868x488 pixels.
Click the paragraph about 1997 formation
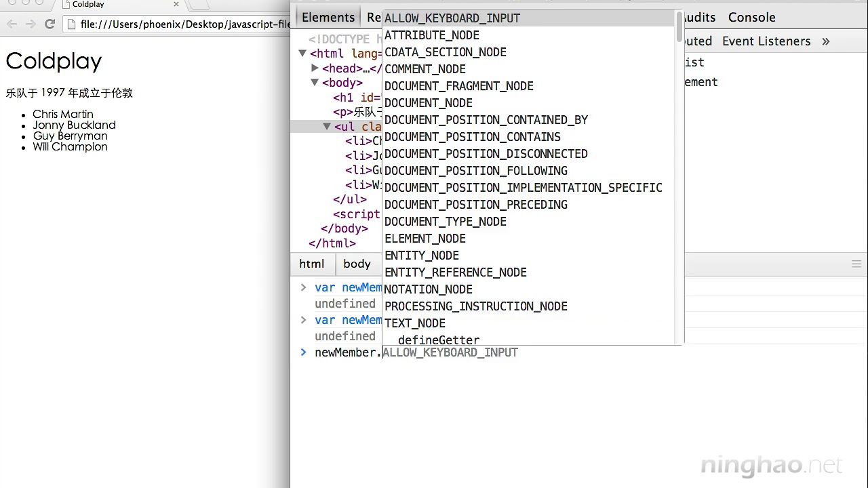[69, 93]
